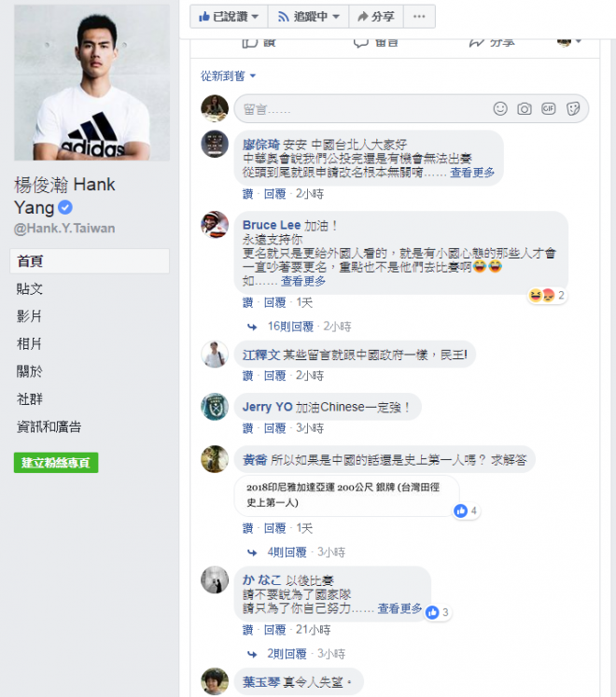Click the like reaction on 黃喬's comment
This screenshot has width=616, height=697.
click(x=460, y=510)
